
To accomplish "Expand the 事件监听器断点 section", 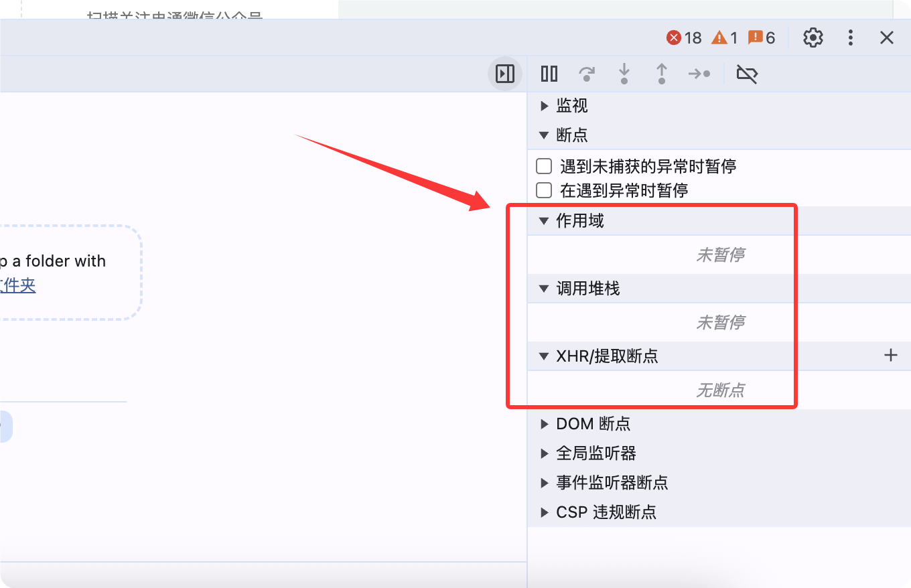I will [x=543, y=483].
